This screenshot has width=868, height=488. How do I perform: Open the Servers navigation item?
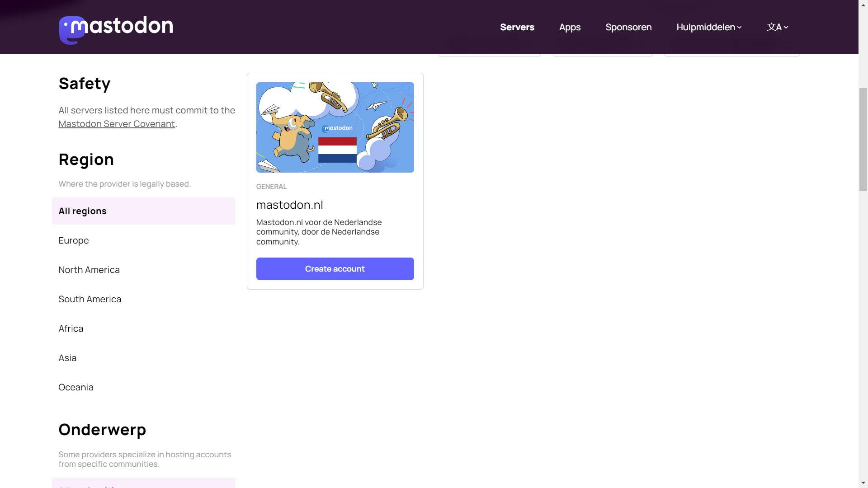(517, 27)
